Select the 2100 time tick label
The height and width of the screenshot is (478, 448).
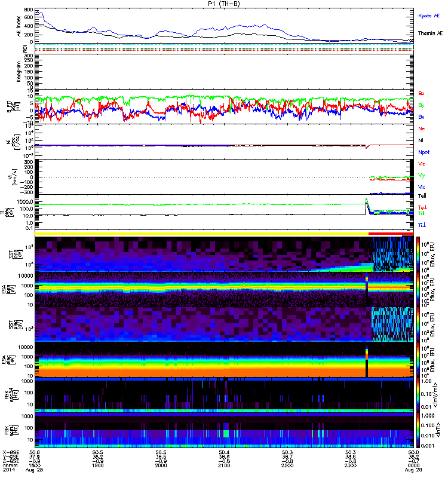pos(224,465)
